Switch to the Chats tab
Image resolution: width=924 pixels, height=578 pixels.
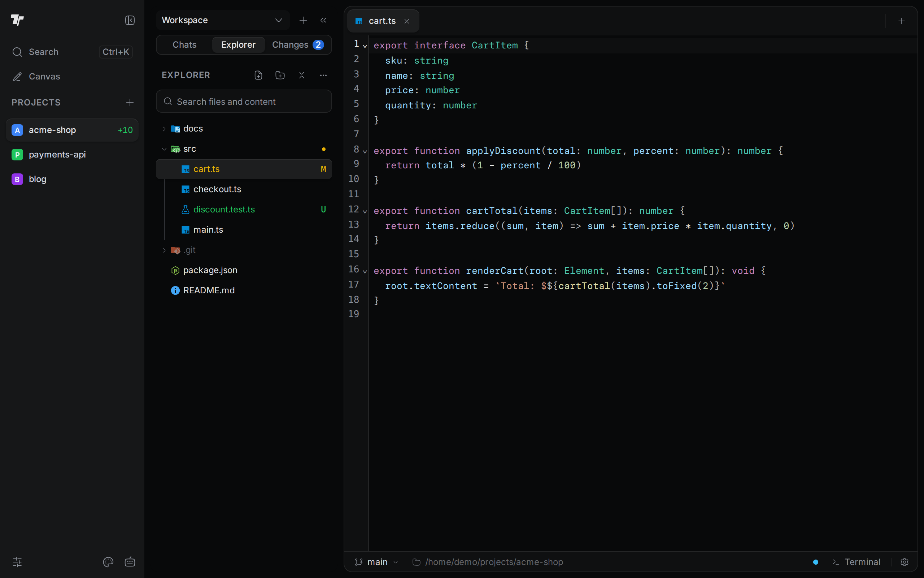tap(184, 45)
